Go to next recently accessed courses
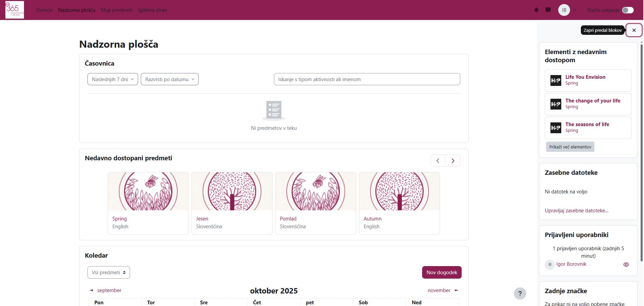 453,161
